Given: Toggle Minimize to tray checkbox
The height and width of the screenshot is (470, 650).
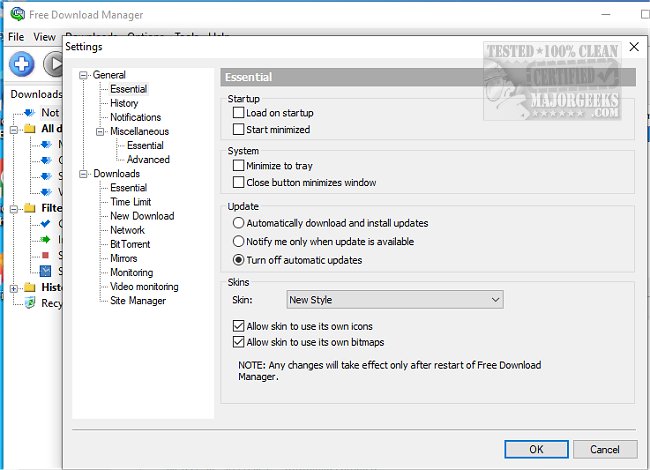Looking at the screenshot, I should (238, 165).
